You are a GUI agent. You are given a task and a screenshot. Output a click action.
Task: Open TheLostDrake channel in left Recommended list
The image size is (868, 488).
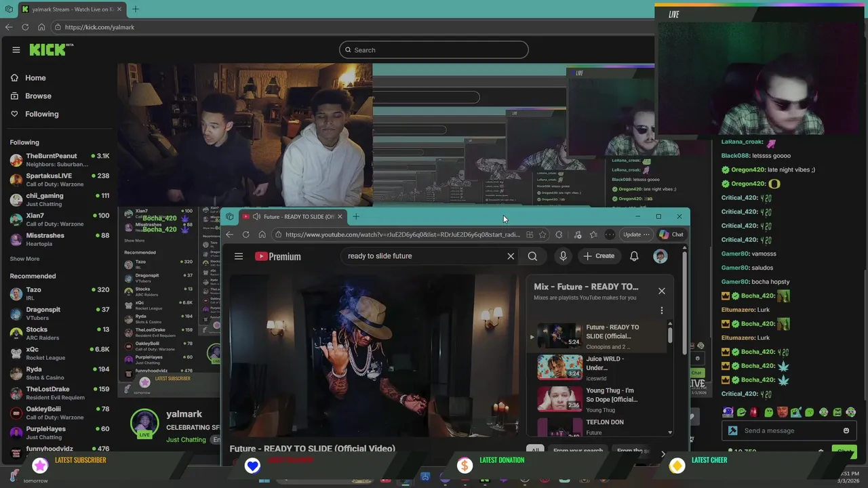[x=60, y=393]
